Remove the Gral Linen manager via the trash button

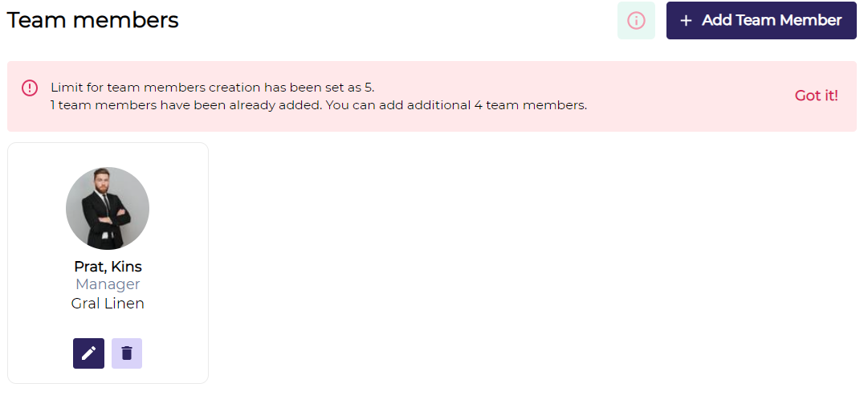click(127, 353)
